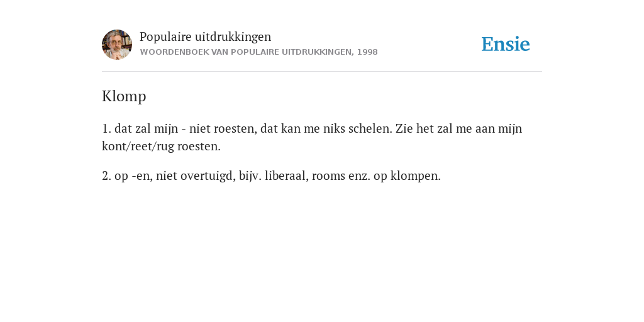This screenshot has height=322, width=644.
Task: Click the year '1998' in the subtitle
Action: (x=367, y=52)
